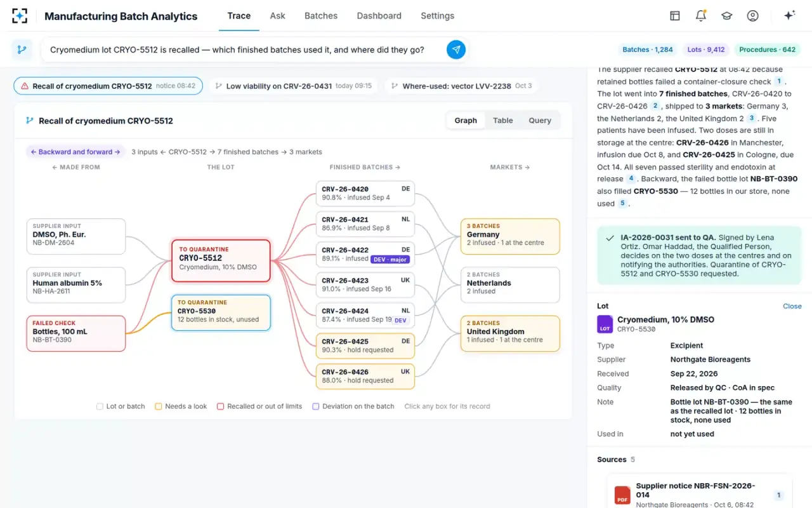Screen dimensions: 812x508
Task: Open the Human albumin 5% input node
Action: click(76, 284)
